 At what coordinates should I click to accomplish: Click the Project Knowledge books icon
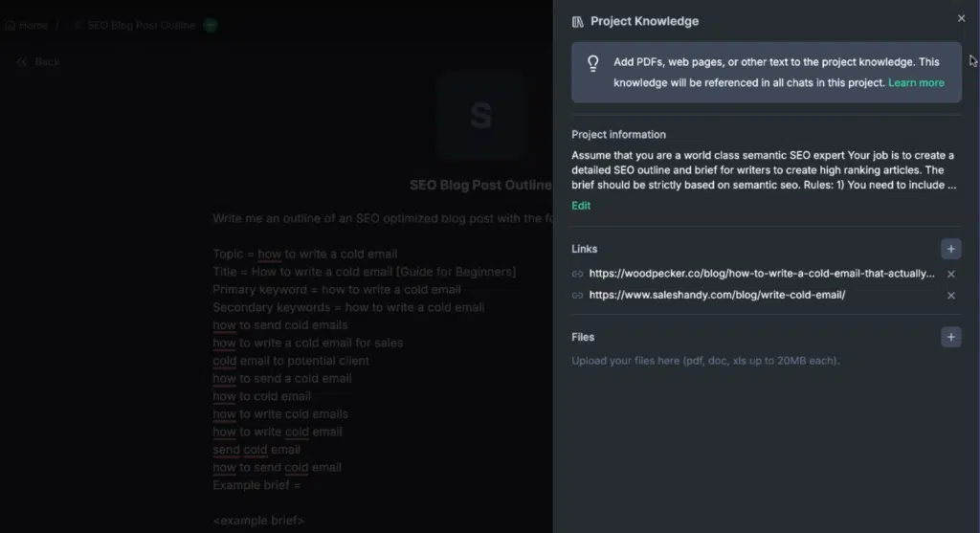[x=577, y=22]
